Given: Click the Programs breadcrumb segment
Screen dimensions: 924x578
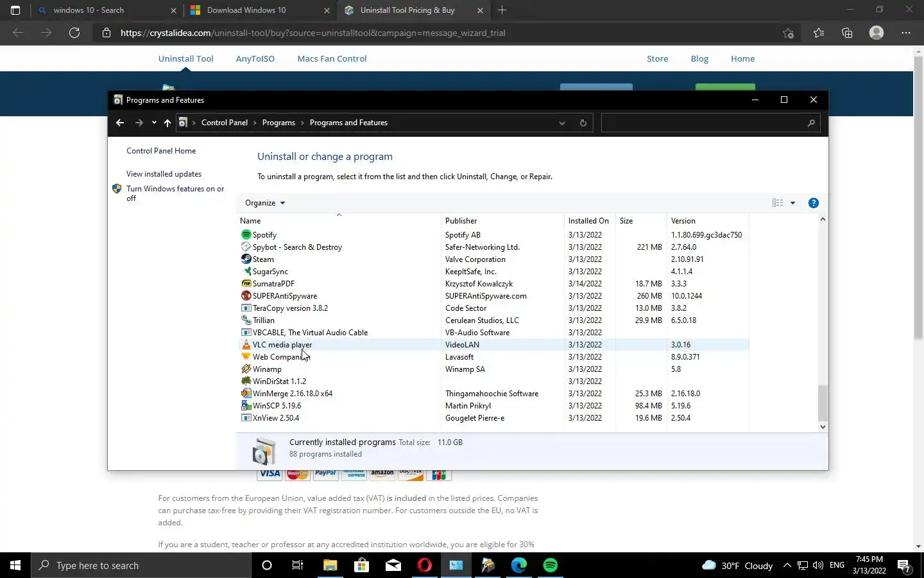Looking at the screenshot, I should pyautogui.click(x=278, y=123).
